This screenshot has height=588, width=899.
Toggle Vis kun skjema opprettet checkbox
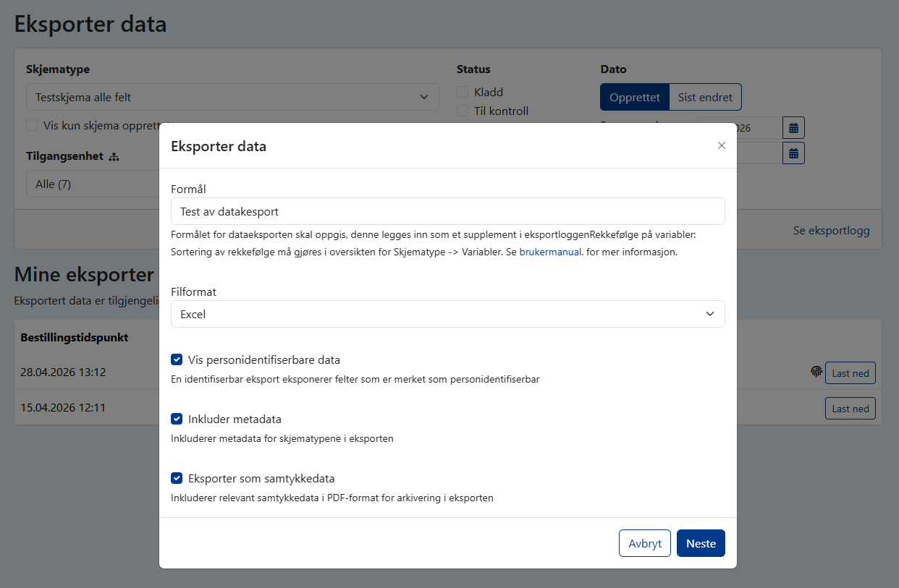coord(32,125)
